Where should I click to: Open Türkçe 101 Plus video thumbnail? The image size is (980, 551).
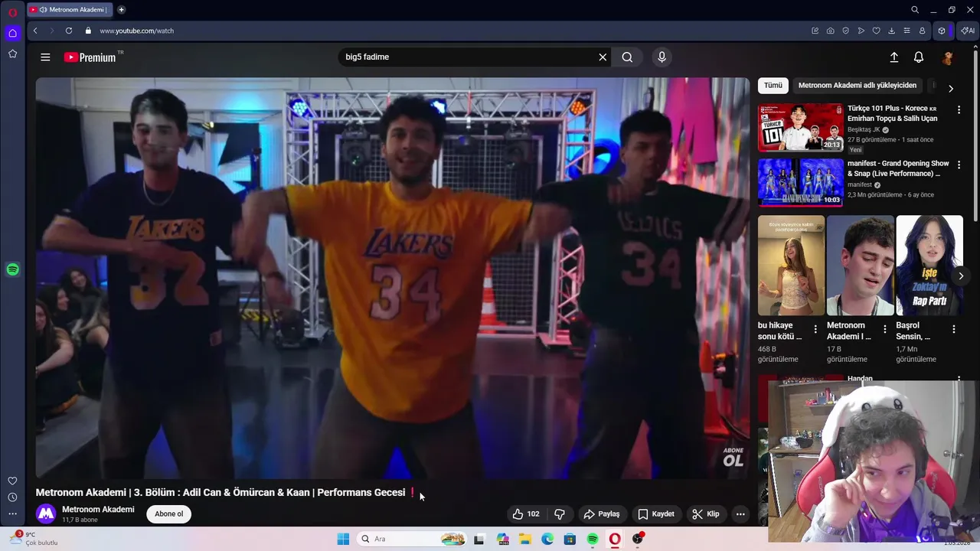(x=801, y=127)
